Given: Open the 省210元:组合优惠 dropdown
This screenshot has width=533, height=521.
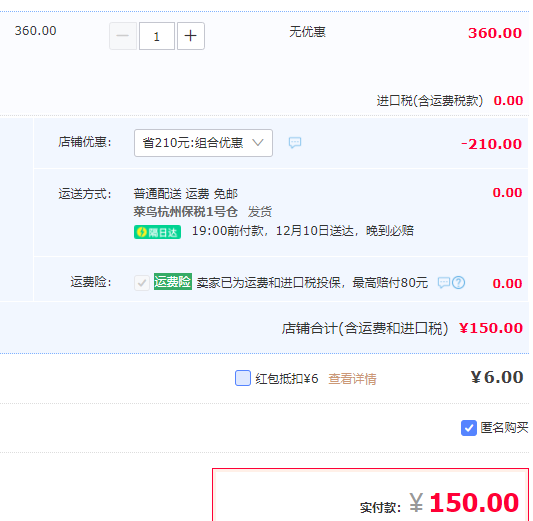Looking at the screenshot, I should tap(203, 143).
